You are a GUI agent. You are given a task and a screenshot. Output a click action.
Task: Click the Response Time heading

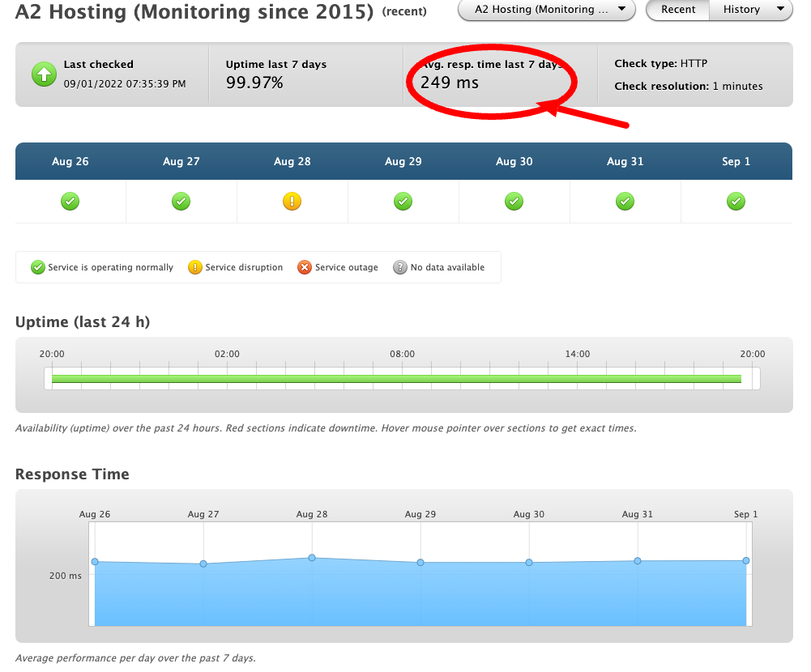pos(72,474)
